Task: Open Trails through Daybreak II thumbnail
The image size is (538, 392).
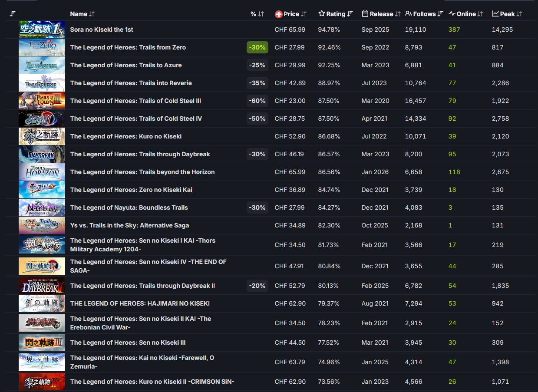Action: (x=42, y=286)
